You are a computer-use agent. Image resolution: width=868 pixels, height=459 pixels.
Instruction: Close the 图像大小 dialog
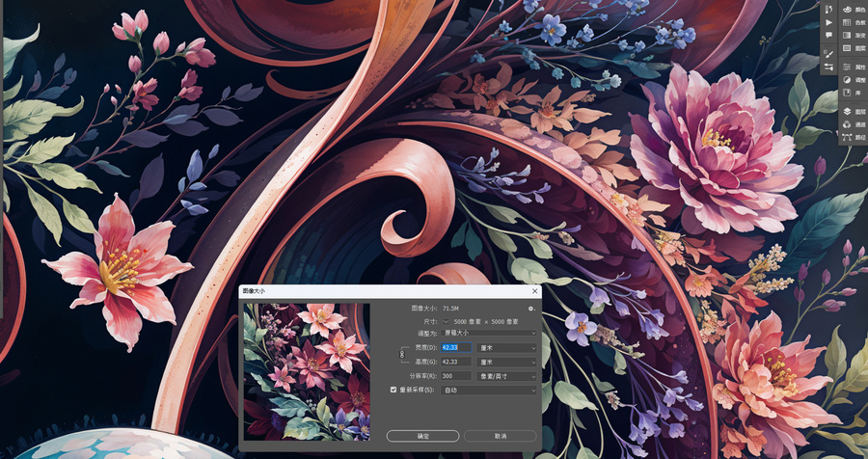[534, 291]
